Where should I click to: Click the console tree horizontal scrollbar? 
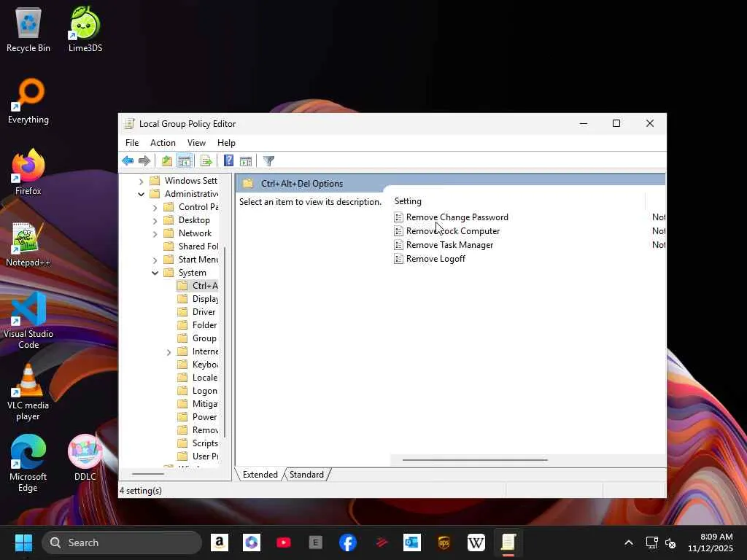pyautogui.click(x=147, y=474)
